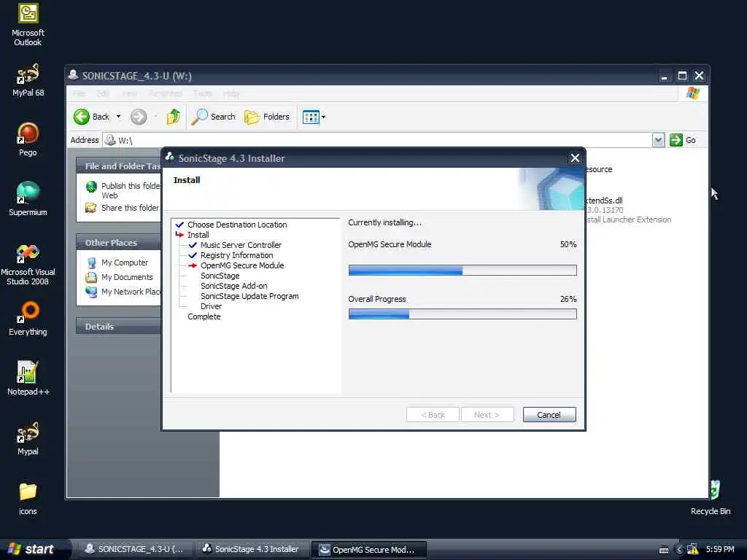The width and height of the screenshot is (747, 560).
Task: Click Publish this folder to Web
Action: [x=123, y=190]
